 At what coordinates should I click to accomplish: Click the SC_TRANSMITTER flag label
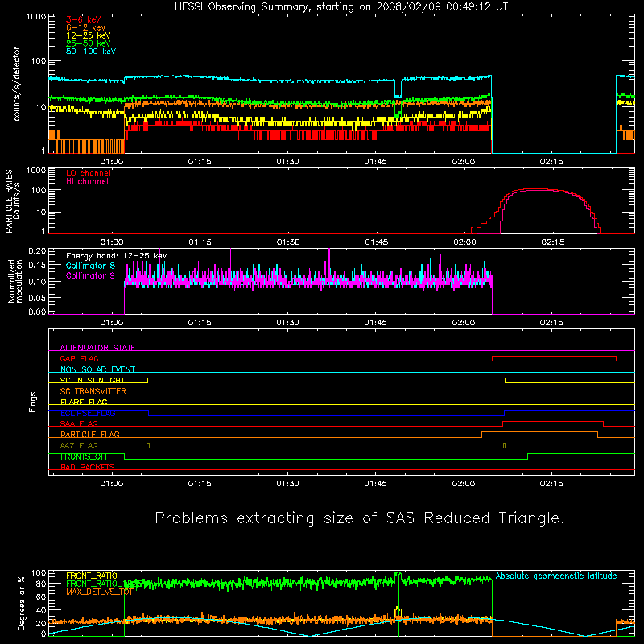[x=93, y=391]
